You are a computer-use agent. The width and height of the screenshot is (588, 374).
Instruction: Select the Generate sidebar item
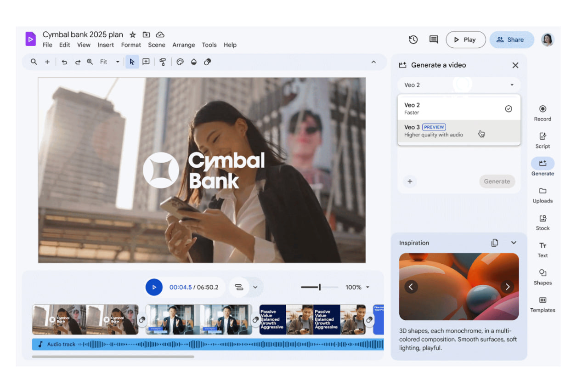point(543,167)
